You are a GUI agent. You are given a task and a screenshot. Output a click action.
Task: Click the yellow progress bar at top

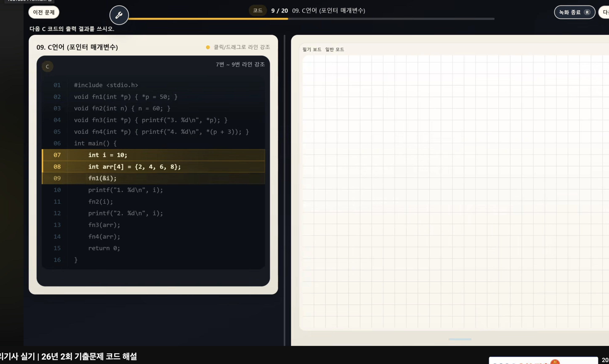pos(208,19)
